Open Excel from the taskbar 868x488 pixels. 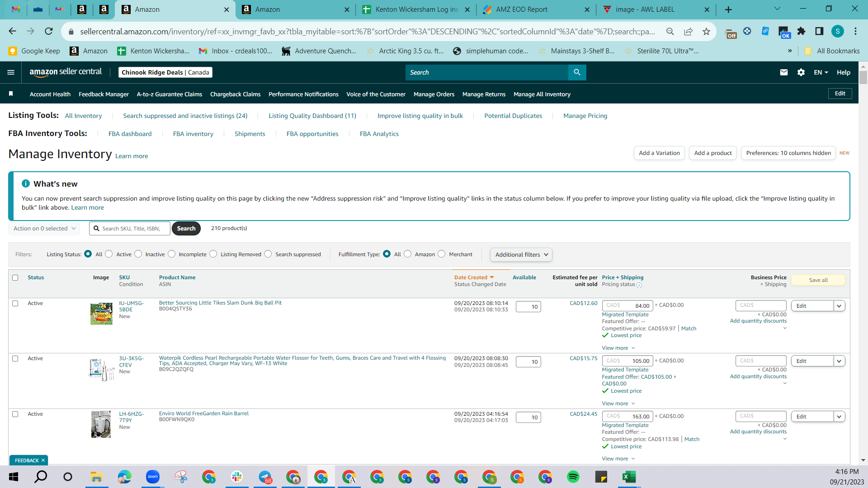(x=629, y=477)
